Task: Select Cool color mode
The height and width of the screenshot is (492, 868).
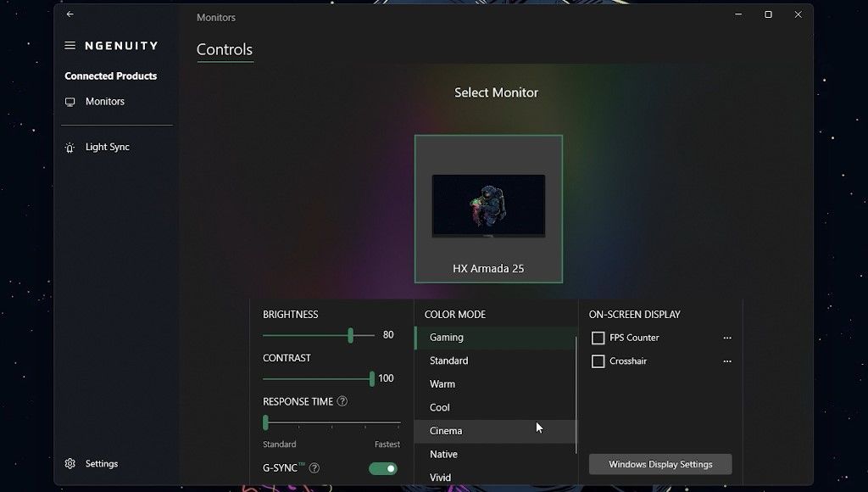Action: tap(495, 407)
